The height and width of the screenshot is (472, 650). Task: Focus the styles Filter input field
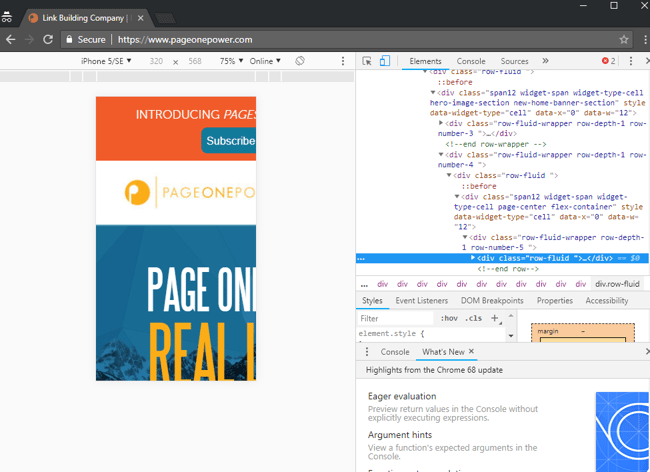[395, 318]
